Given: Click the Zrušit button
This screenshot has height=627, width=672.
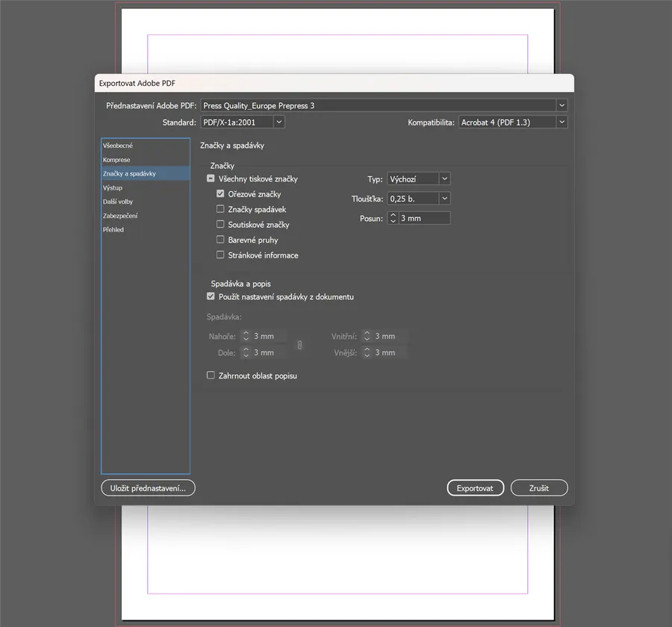Looking at the screenshot, I should click(x=539, y=487).
